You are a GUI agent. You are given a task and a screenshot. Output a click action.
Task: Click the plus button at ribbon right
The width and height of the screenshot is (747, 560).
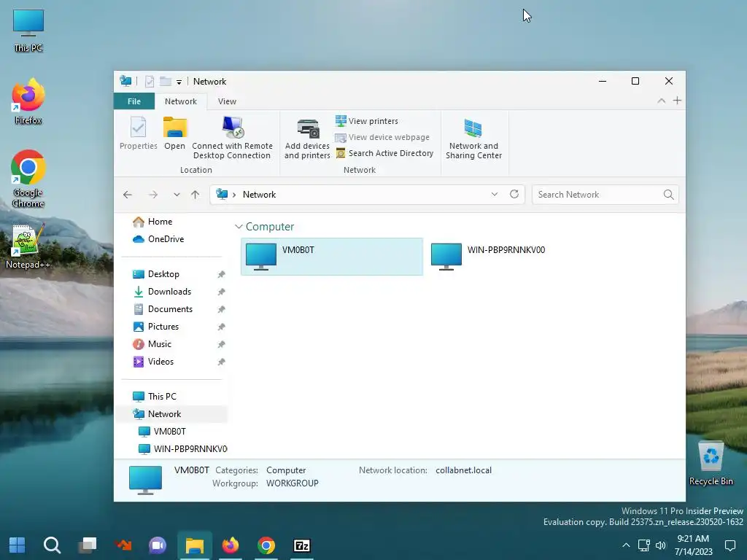(x=677, y=101)
